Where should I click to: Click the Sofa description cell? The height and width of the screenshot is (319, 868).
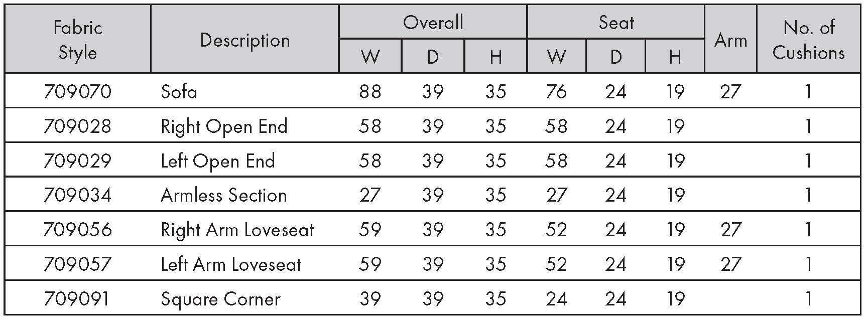pyautogui.click(x=179, y=91)
